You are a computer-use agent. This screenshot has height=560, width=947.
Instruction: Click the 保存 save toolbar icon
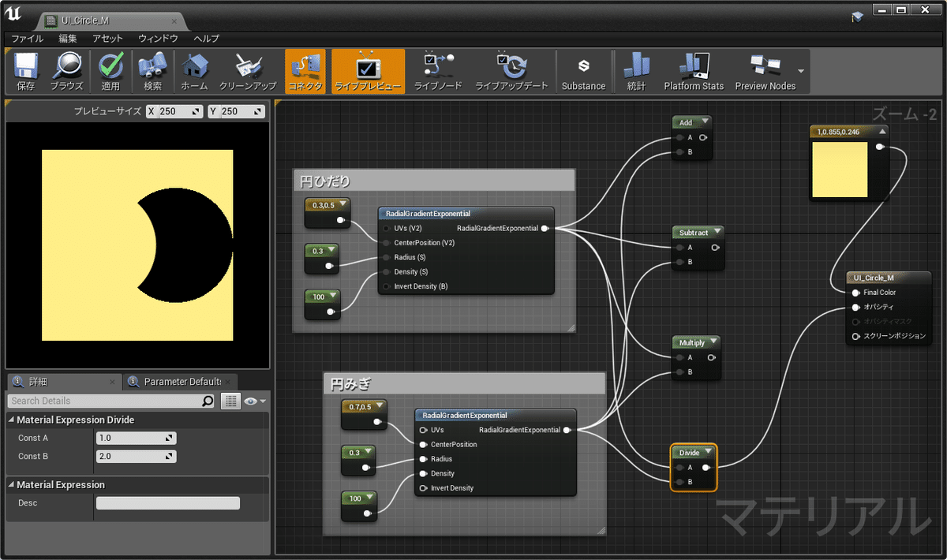tap(26, 72)
